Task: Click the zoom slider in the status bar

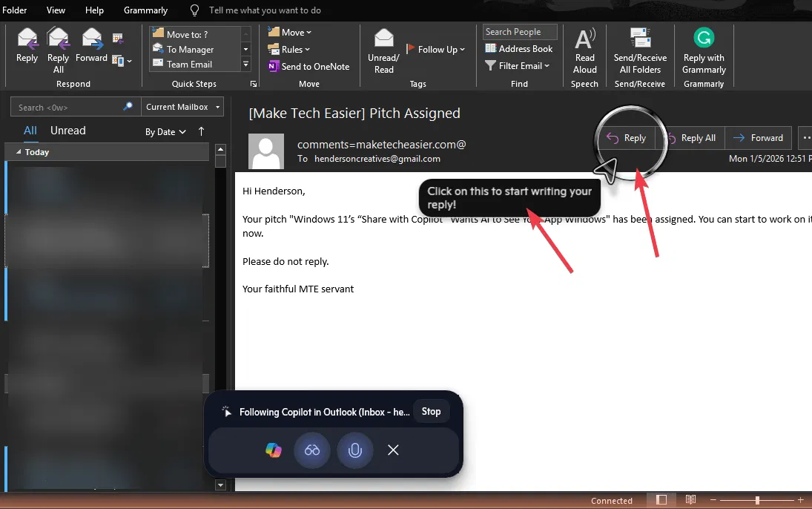Action: point(758,499)
